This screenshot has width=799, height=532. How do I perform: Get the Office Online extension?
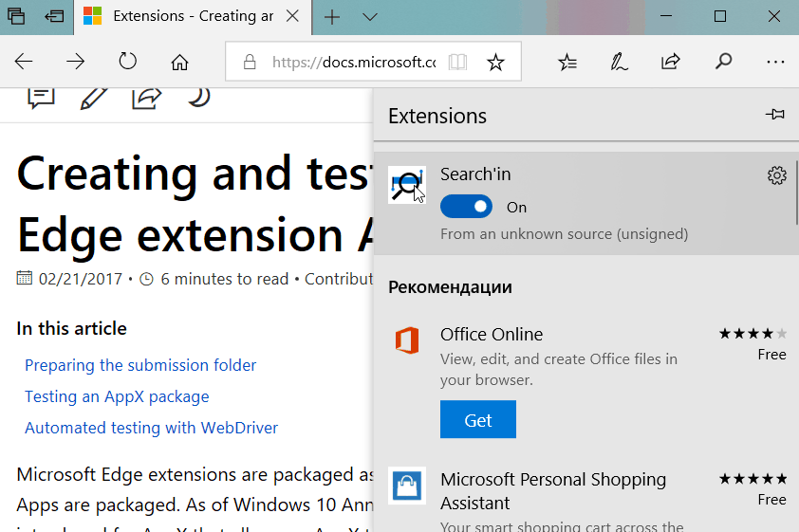point(478,419)
